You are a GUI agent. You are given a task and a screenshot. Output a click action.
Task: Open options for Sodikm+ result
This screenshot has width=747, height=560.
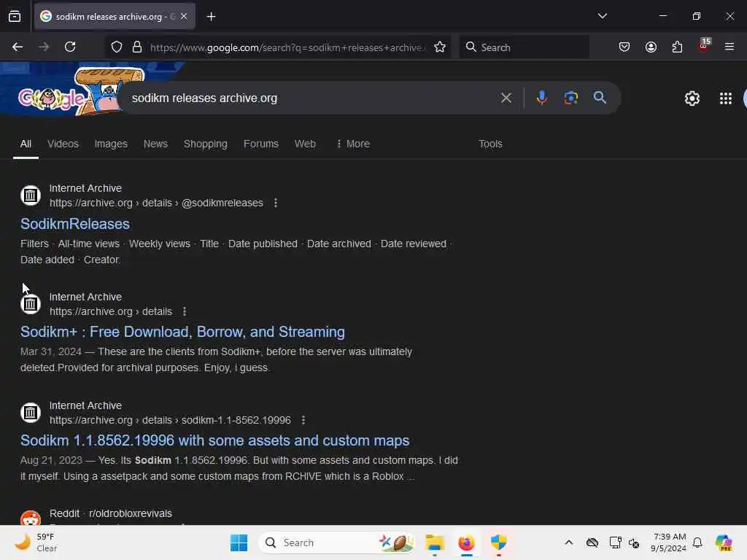click(x=185, y=311)
